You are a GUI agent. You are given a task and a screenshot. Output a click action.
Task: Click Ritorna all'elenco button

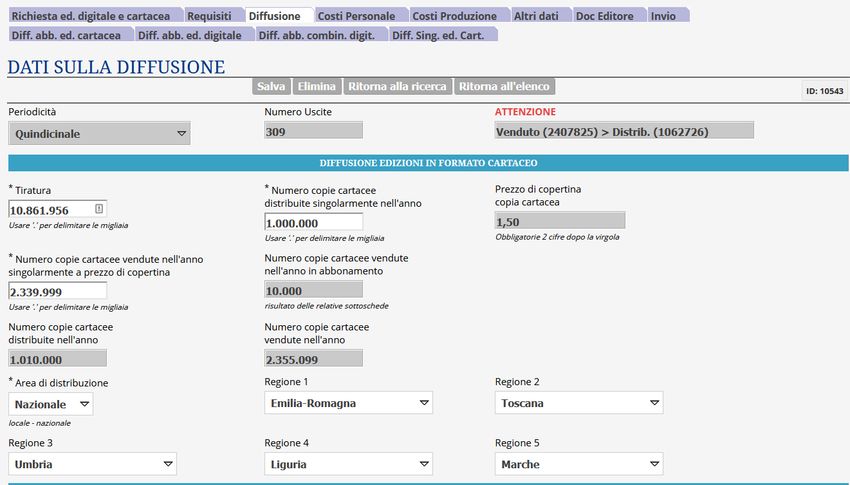[504, 87]
